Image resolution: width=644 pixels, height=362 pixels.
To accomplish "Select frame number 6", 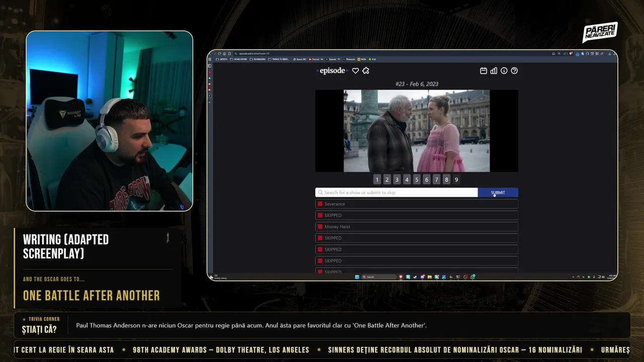I will pos(427,179).
